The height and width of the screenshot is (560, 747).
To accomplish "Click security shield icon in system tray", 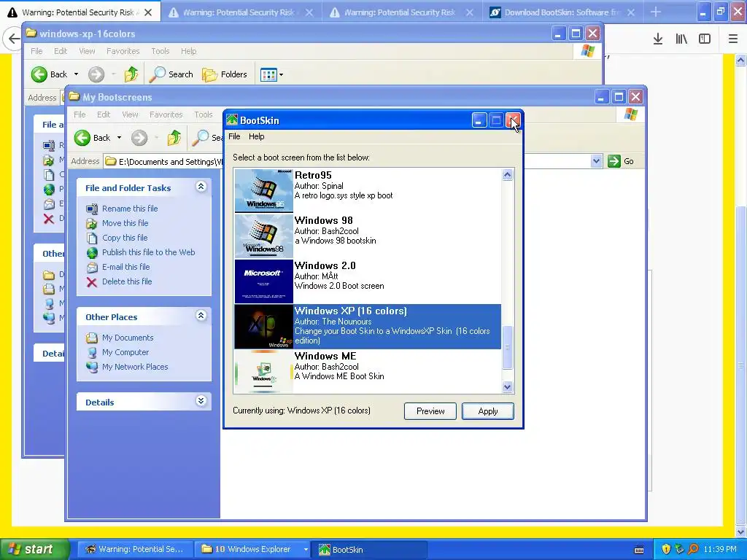I will (666, 550).
